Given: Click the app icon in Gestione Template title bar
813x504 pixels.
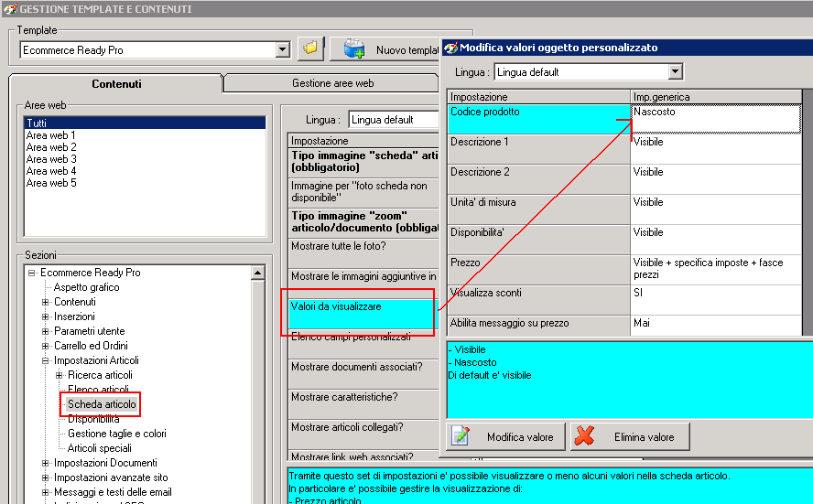Looking at the screenshot, I should [10, 9].
